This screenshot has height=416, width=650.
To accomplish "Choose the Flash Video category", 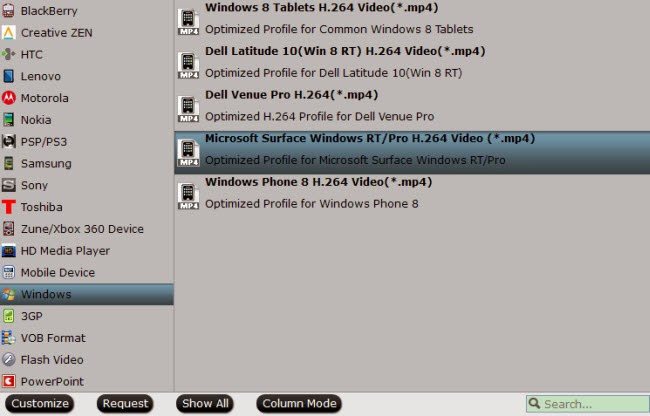I will point(87,360).
